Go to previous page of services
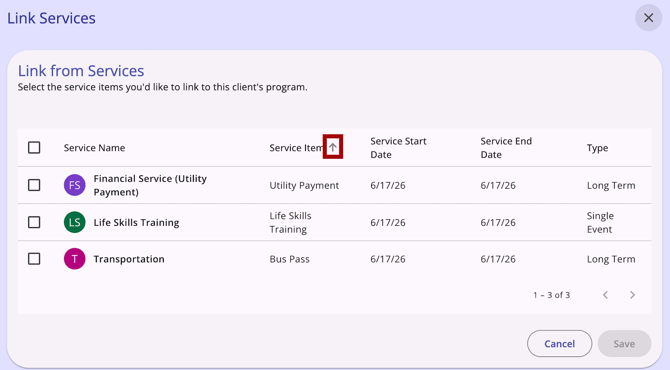Screen dimensions: 670x370 [x=605, y=295]
